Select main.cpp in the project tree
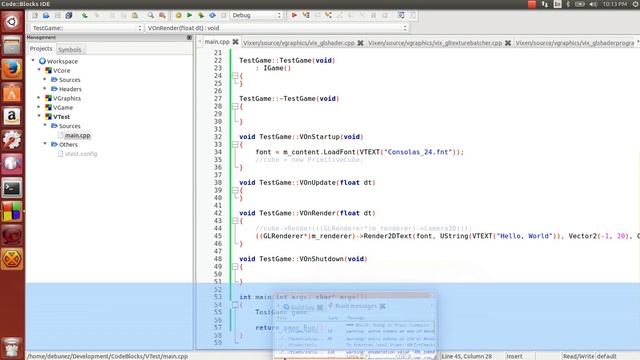640x360 pixels. coord(78,135)
